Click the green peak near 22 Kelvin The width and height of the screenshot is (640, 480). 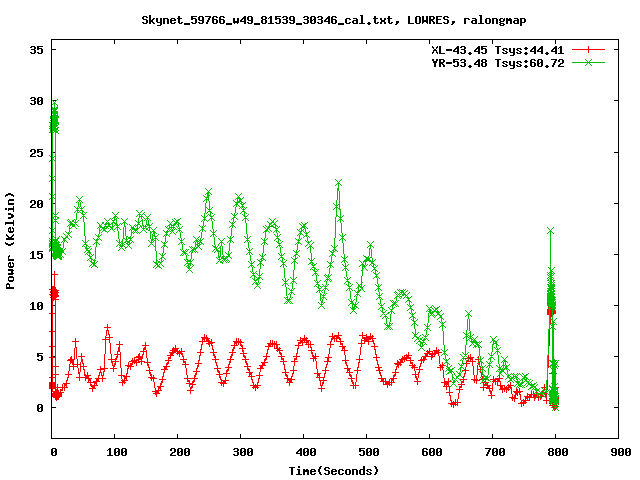pyautogui.click(x=338, y=182)
